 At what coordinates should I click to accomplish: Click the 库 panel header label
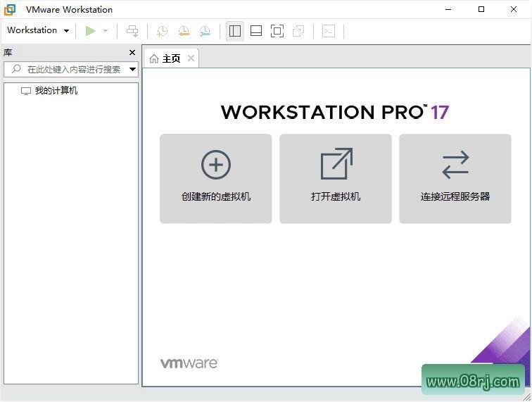click(x=8, y=52)
